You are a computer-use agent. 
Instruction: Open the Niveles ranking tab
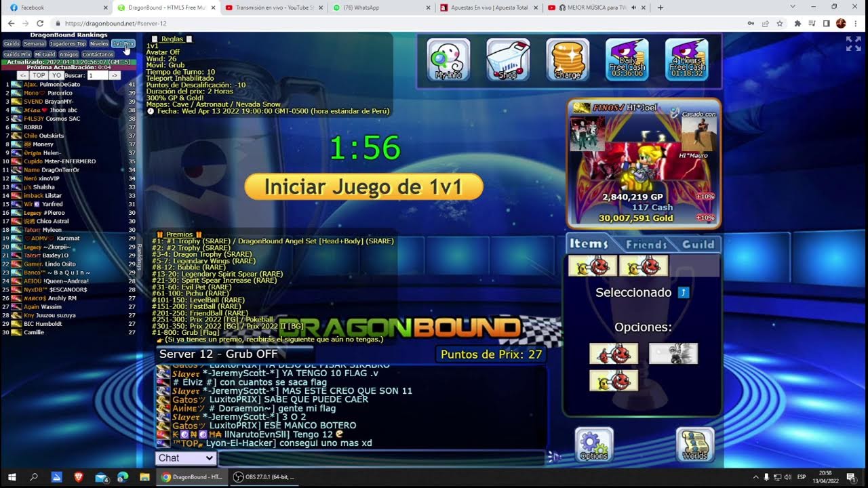click(99, 43)
